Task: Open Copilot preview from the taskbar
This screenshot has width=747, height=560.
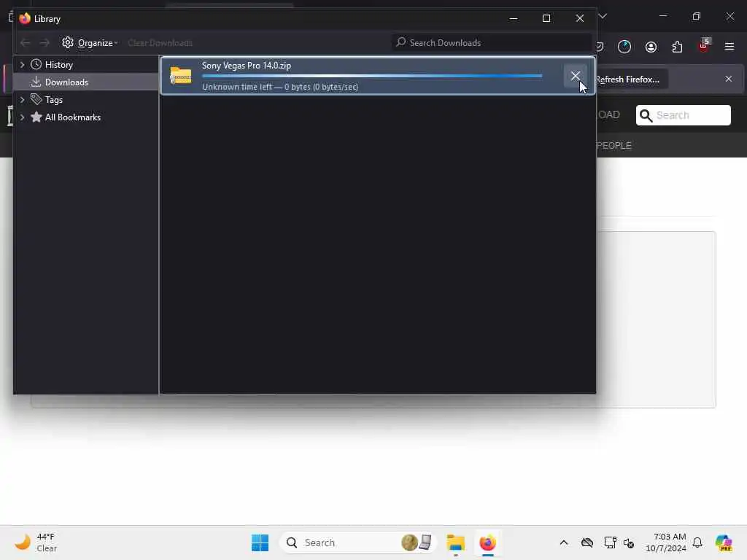Action: (x=723, y=542)
